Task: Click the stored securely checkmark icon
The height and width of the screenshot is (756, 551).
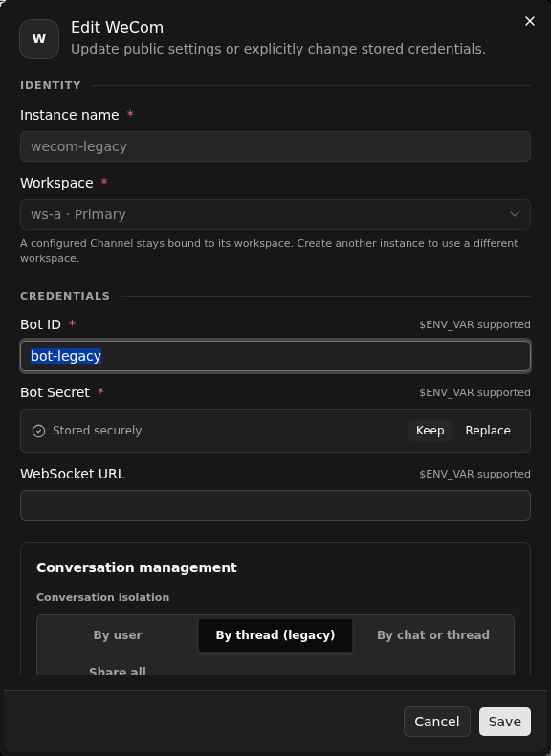Action: click(38, 431)
